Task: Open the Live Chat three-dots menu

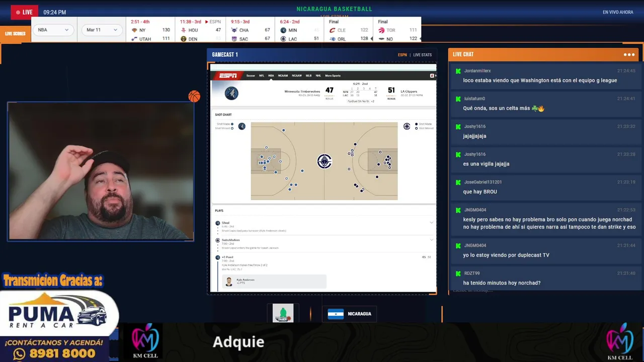Action: (629, 54)
